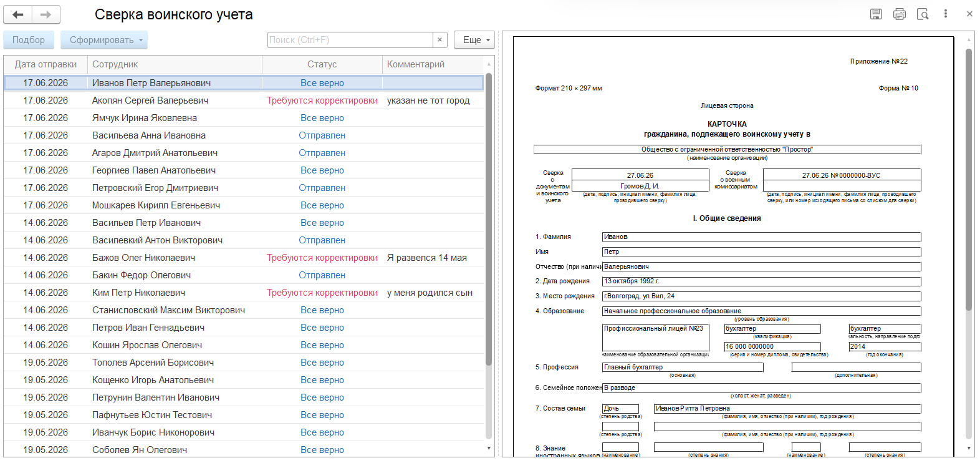Screen dimensions: 980x463
Task: Select the row Акопян Сергей Валерьевич
Action: [x=244, y=100]
